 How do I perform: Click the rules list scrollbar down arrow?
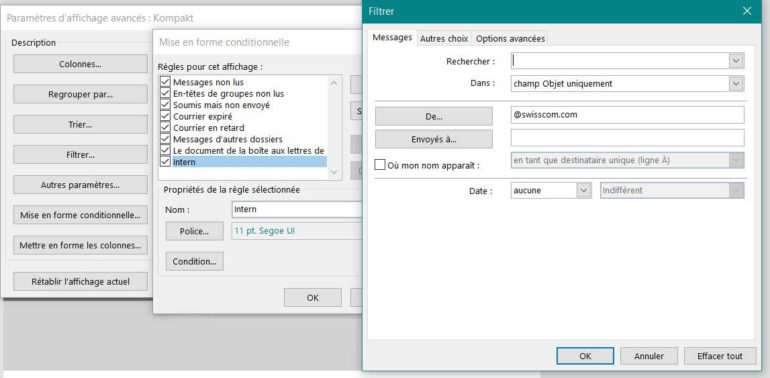[334, 172]
